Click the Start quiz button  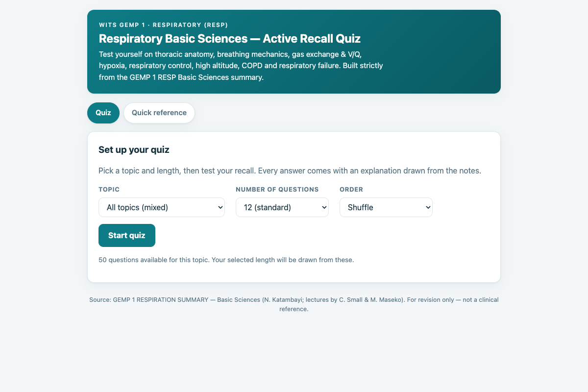point(127,235)
